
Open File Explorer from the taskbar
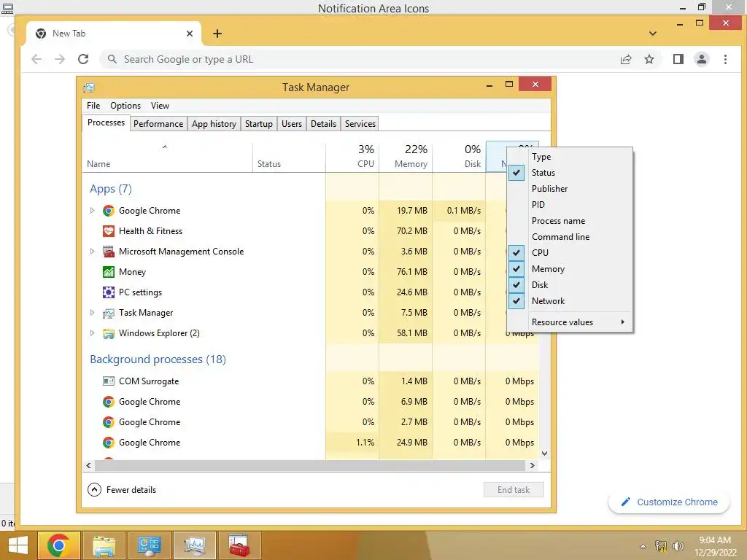(104, 545)
